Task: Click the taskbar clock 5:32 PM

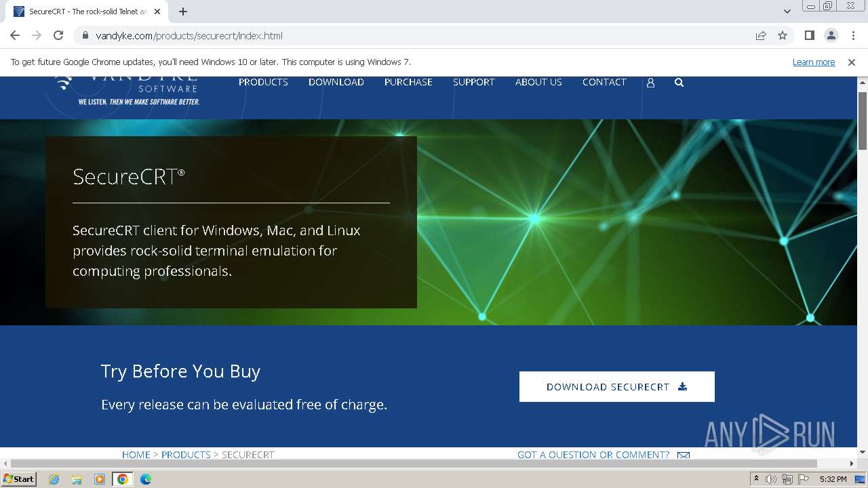Action: pos(833,479)
